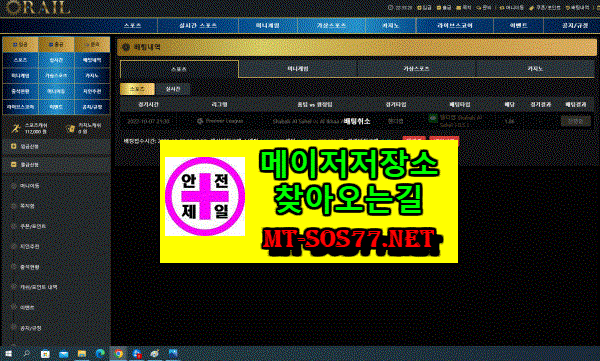
Task: Click the casino cash card icon
Action: (70, 129)
